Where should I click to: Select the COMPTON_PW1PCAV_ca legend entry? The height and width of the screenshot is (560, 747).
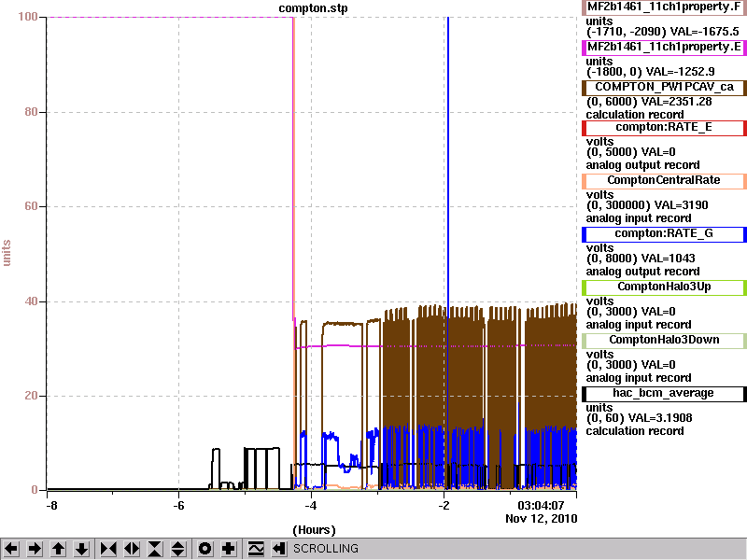click(664, 87)
